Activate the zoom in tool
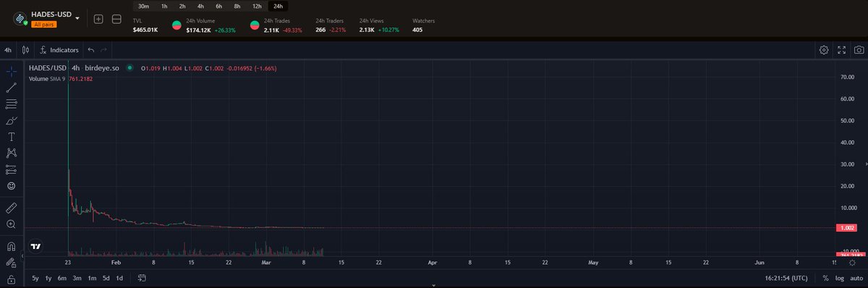868x288 pixels. [11, 224]
